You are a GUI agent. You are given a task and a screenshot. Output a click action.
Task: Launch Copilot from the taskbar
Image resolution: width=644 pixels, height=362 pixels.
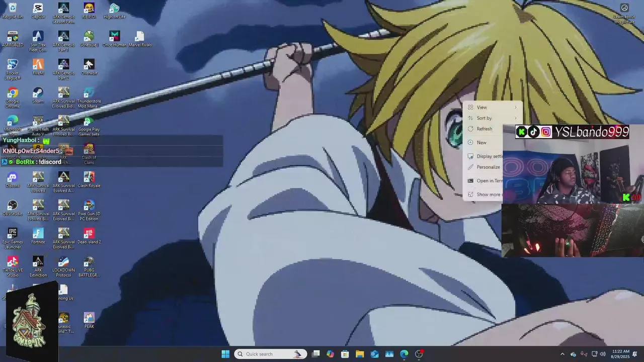pos(330,354)
